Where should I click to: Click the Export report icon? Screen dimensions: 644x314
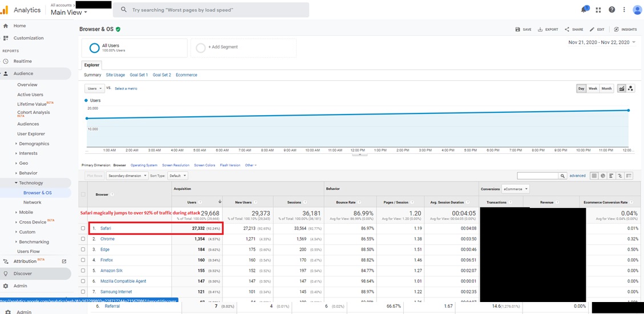coord(541,30)
